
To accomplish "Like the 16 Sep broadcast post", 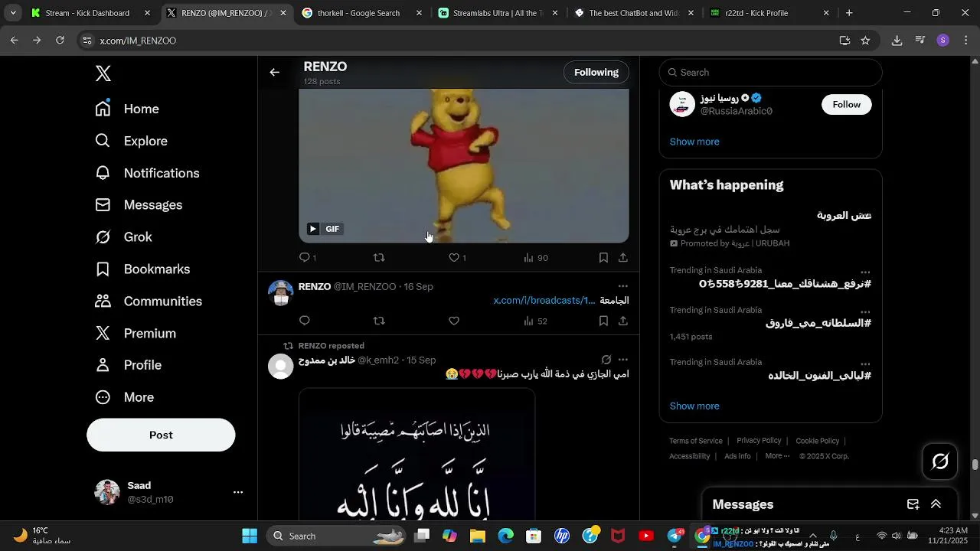I will click(x=454, y=321).
